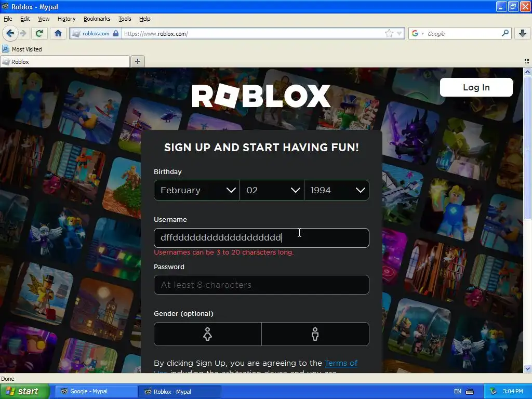Click the Forward arrow navigation button
Screen dimensions: 532x399
pyautogui.click(x=23, y=33)
